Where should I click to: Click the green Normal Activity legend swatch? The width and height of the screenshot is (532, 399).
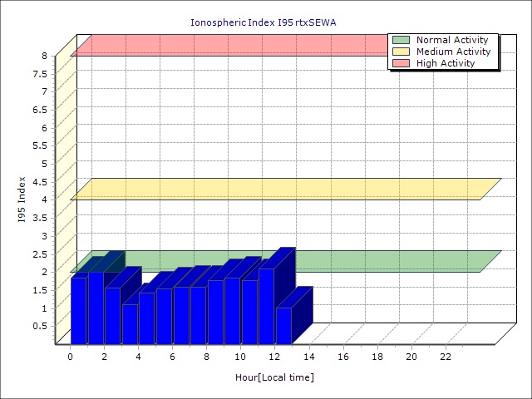401,40
